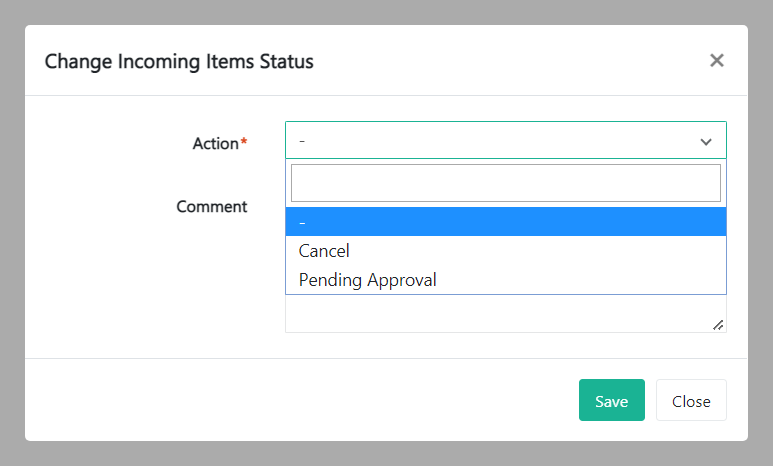Click the Action dropdown chevron arrow
Image resolution: width=773 pixels, height=466 pixels.
(x=706, y=142)
